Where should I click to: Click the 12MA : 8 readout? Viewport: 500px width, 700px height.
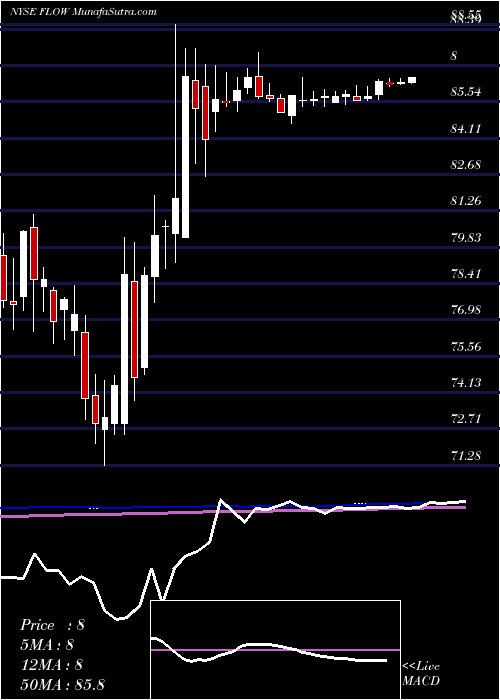point(52,664)
